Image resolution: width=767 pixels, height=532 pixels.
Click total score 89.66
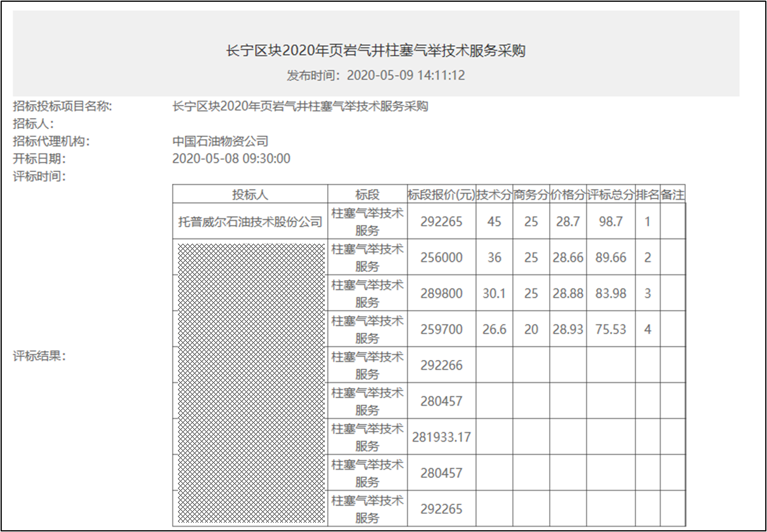[x=611, y=257]
